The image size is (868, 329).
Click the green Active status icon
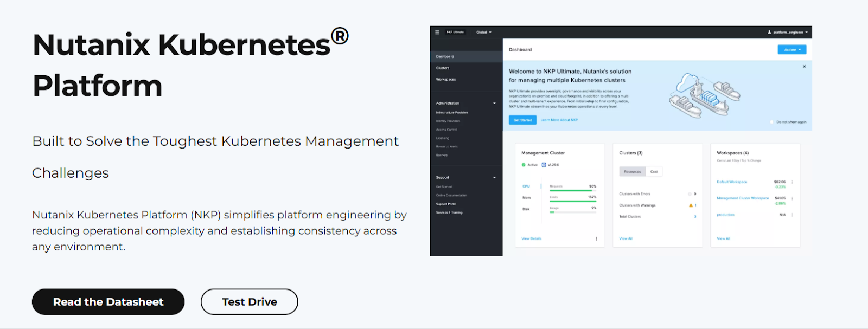click(524, 165)
